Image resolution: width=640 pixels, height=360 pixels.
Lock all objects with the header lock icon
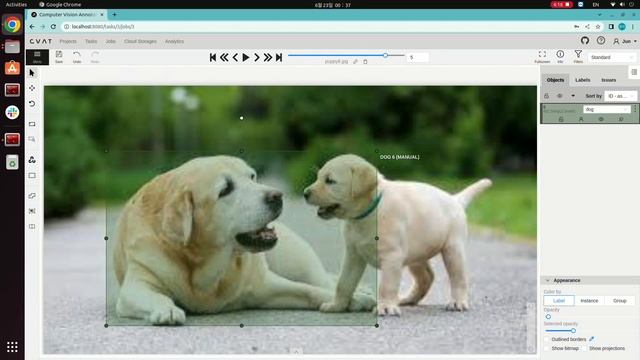point(546,96)
